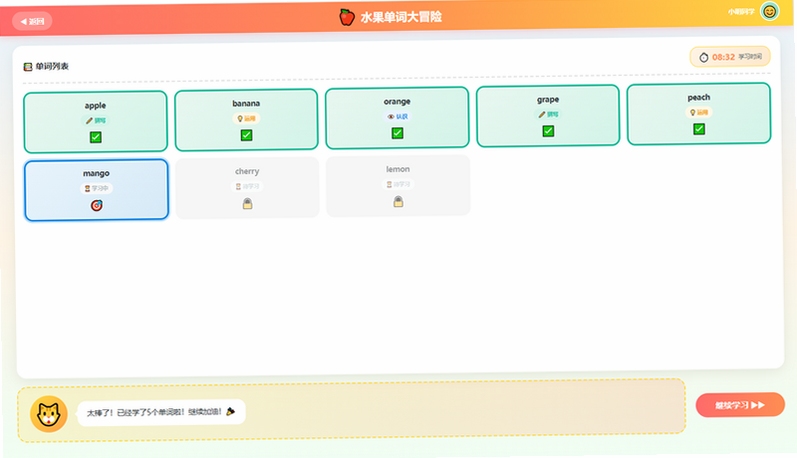797x458 pixels.
Task: Click the 单词列表 section heading
Action: click(52, 66)
